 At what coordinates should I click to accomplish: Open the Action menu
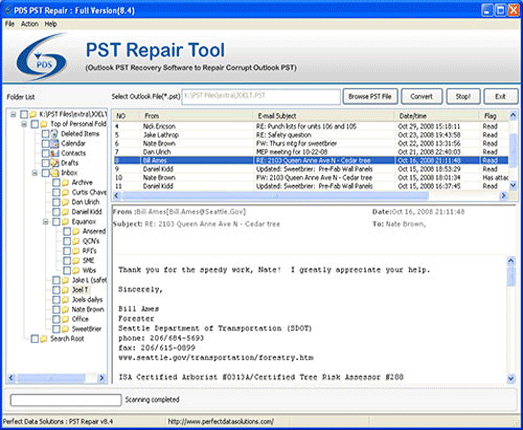pos(30,24)
